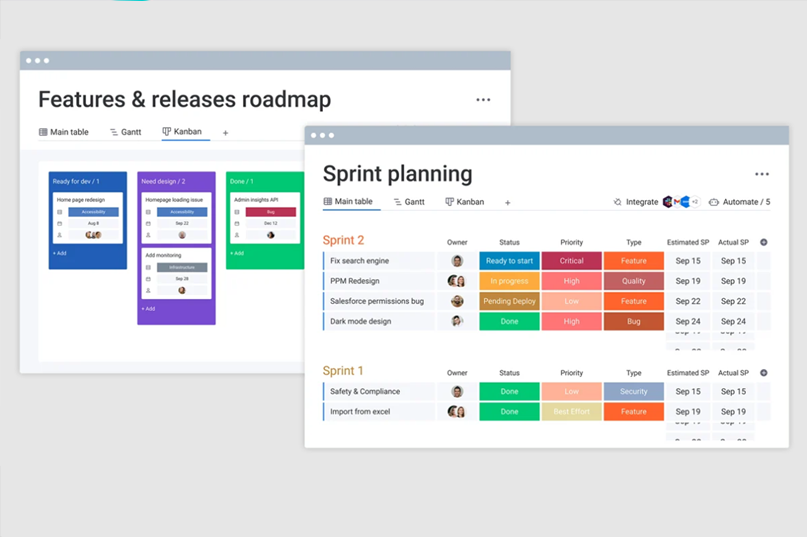This screenshot has width=807, height=537.
Task: Click the Automate robot icon
Action: (714, 202)
